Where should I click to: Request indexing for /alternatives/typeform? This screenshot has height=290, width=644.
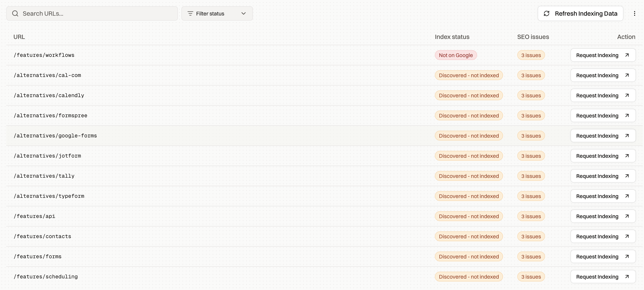point(603,196)
